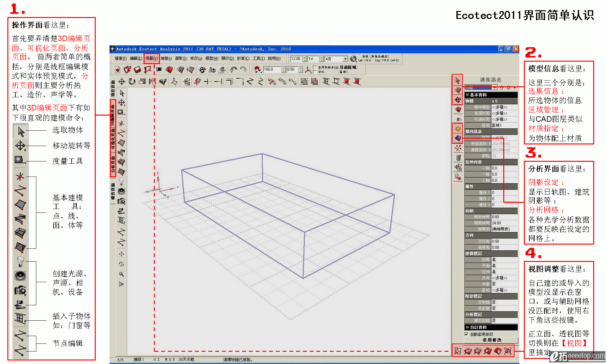Select the Speaker sound source tool

point(121,191)
